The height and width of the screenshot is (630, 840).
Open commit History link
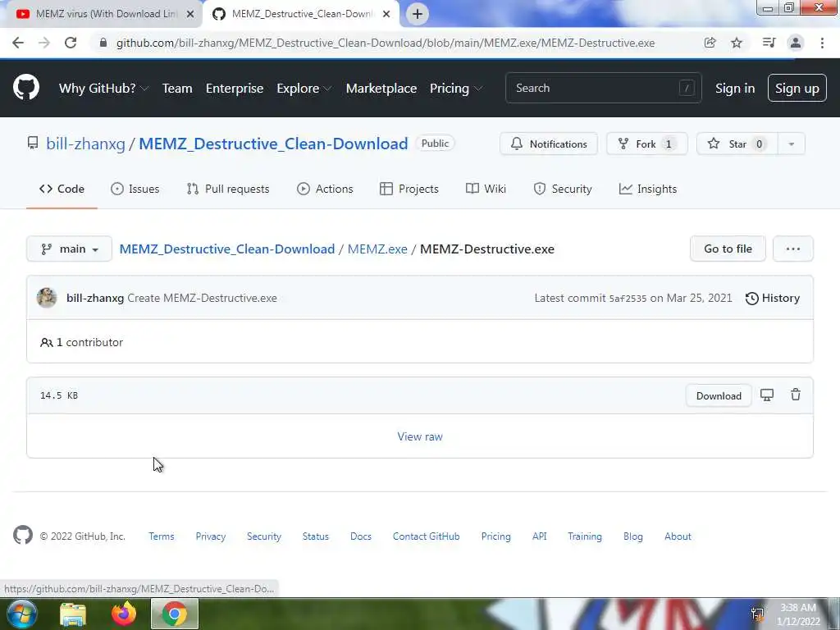(x=773, y=298)
